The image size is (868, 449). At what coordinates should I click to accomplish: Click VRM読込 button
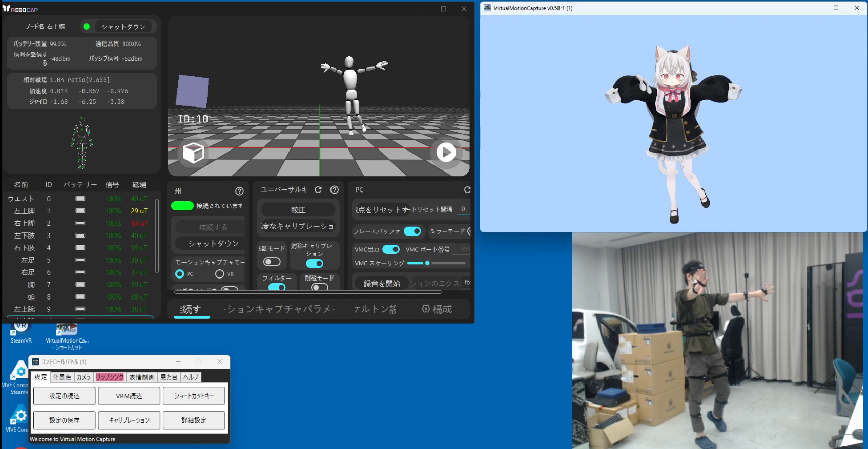tap(129, 396)
